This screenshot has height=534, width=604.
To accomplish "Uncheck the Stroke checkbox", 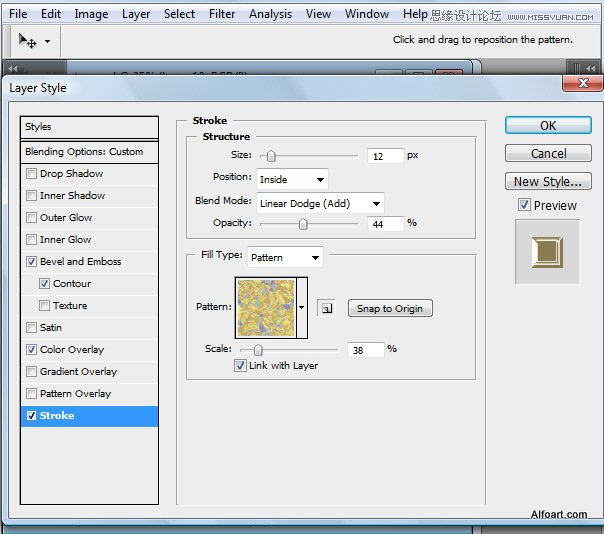I will click(x=31, y=415).
